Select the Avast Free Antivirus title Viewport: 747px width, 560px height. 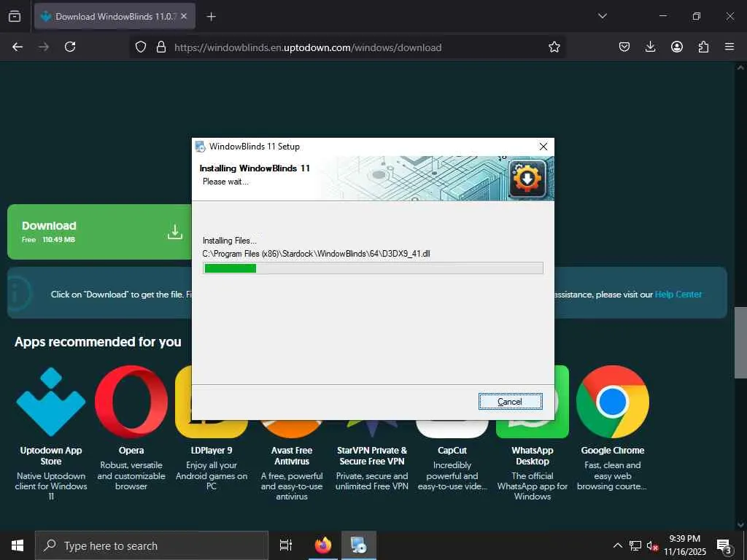point(292,456)
